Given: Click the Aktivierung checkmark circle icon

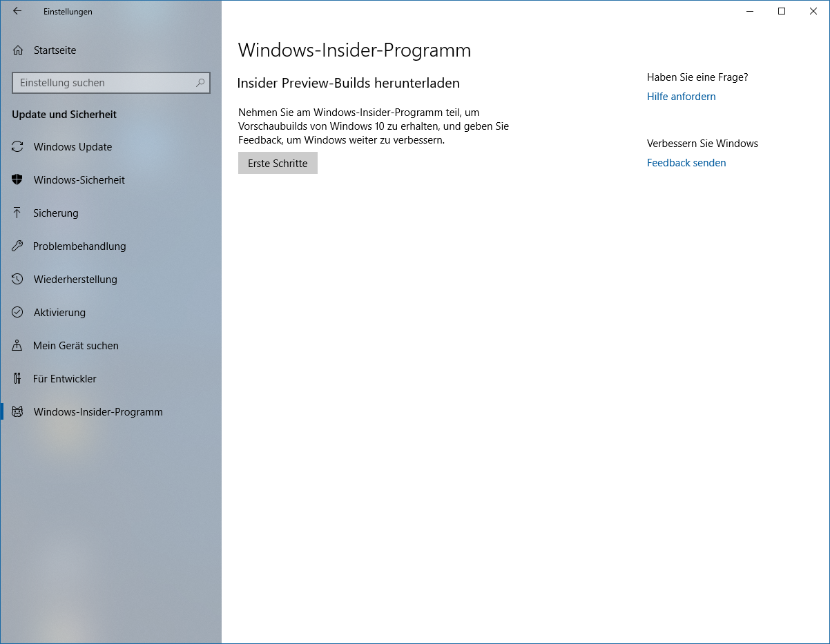Looking at the screenshot, I should tap(18, 313).
